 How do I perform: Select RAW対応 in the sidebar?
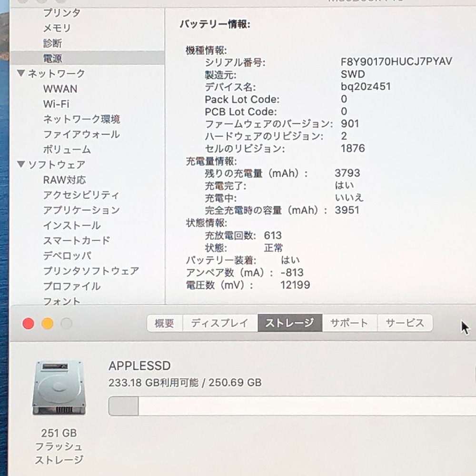[x=65, y=180]
